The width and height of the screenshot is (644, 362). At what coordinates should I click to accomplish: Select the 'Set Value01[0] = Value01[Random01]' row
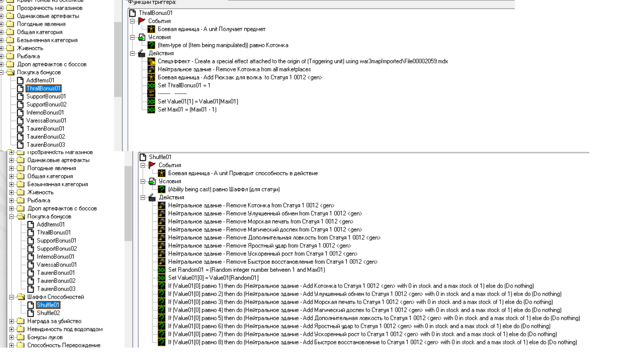click(x=213, y=278)
